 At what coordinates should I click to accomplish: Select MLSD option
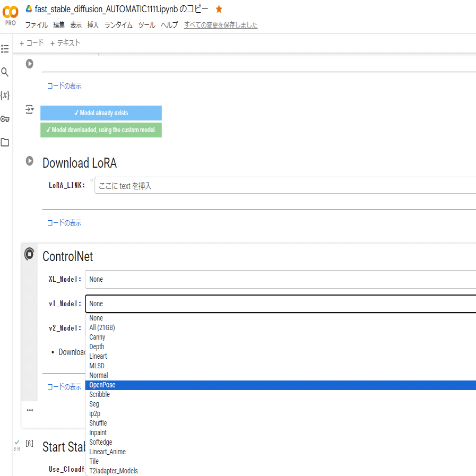[x=281, y=366]
